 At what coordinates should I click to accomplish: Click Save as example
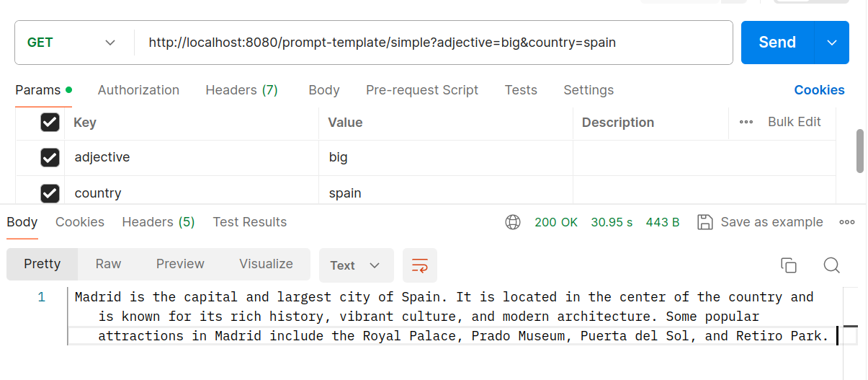761,222
